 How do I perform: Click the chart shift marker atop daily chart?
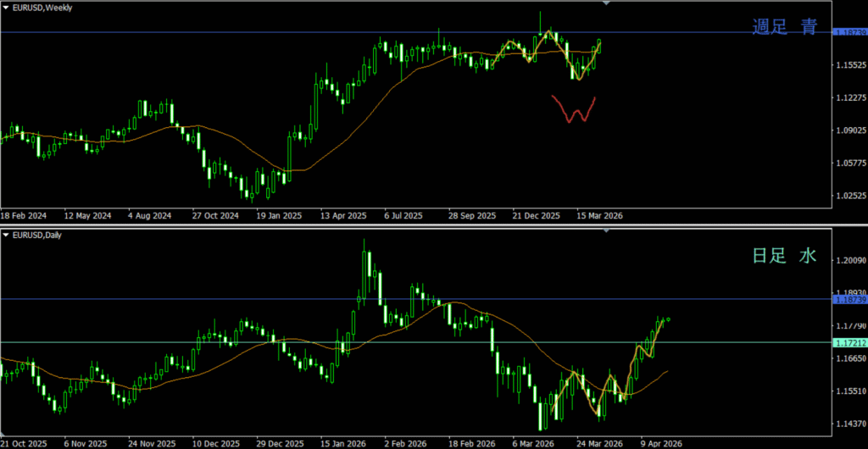605,231
